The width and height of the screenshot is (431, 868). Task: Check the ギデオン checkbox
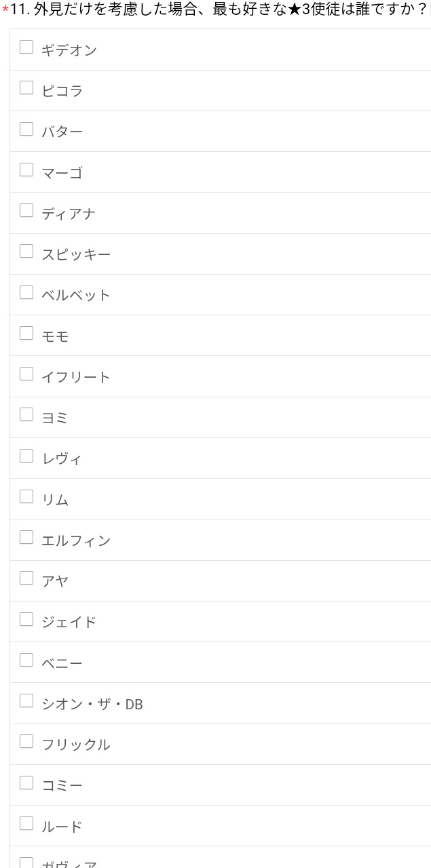click(x=26, y=47)
